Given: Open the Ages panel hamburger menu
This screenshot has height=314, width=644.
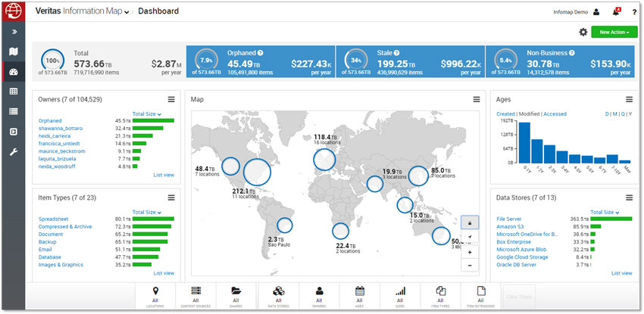Looking at the screenshot, I should [x=629, y=100].
